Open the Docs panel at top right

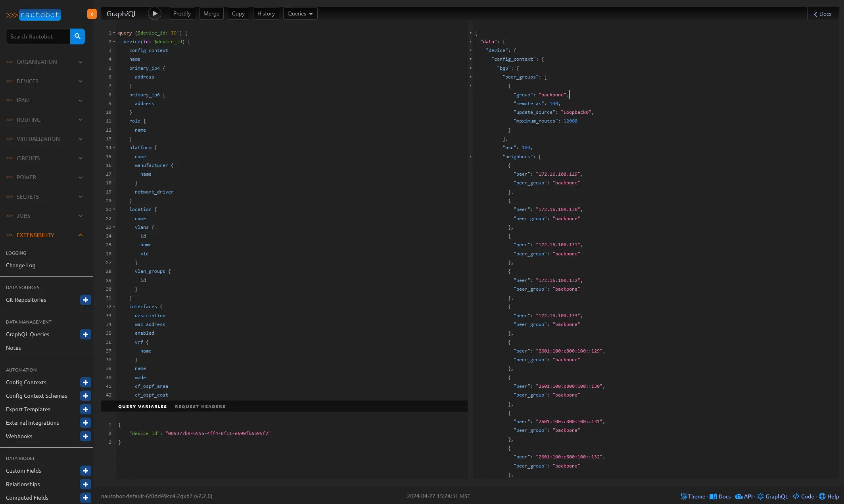point(823,14)
